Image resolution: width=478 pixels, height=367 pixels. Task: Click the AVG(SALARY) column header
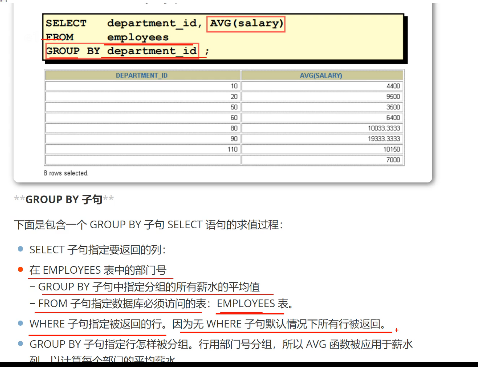tap(321, 75)
